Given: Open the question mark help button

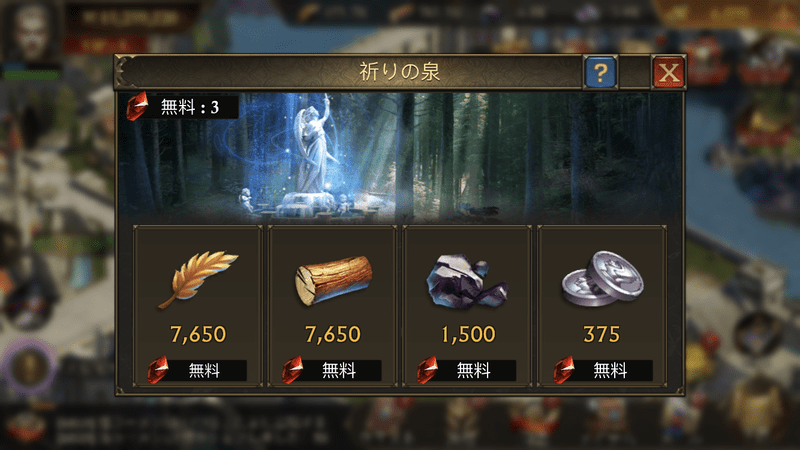Looking at the screenshot, I should (x=601, y=72).
